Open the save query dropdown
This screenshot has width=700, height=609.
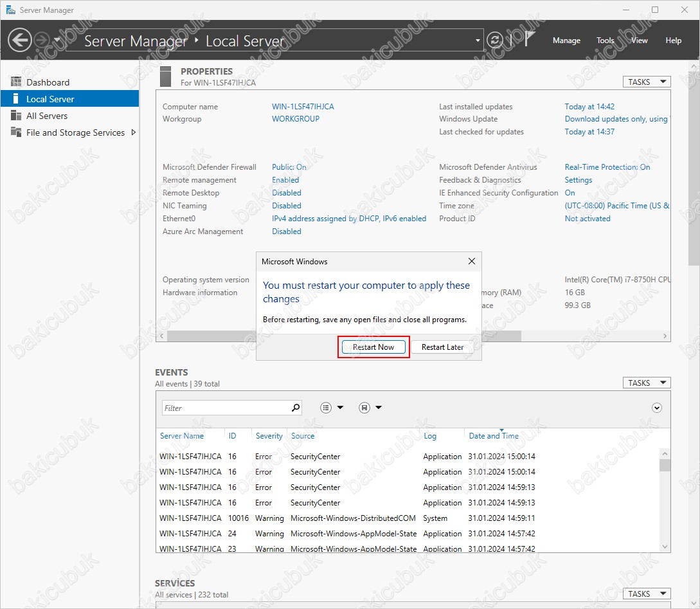tap(370, 407)
